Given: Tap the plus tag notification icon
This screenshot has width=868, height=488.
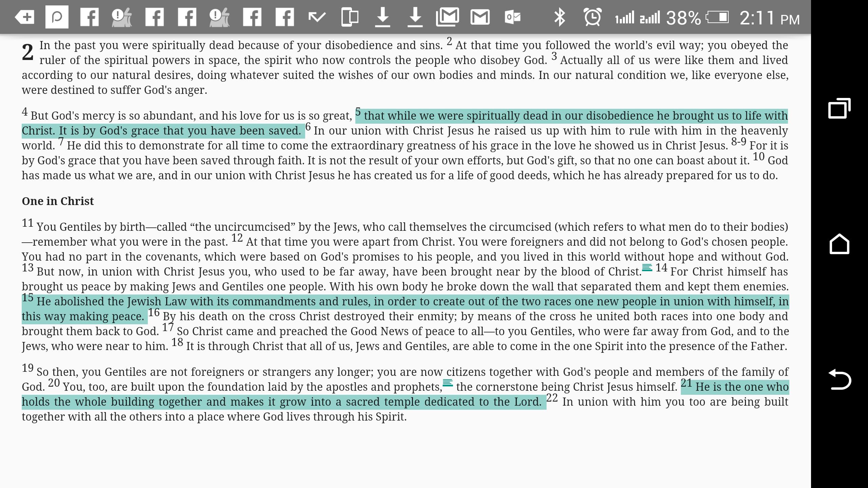Looking at the screenshot, I should 24,17.
